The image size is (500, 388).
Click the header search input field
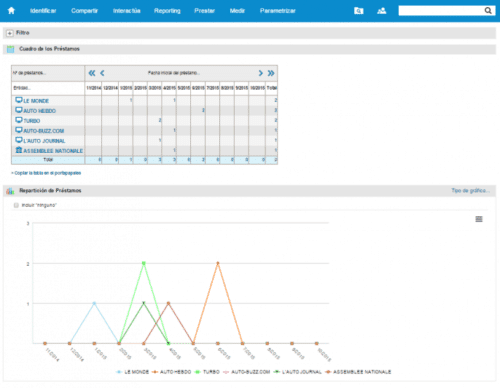tap(441, 11)
